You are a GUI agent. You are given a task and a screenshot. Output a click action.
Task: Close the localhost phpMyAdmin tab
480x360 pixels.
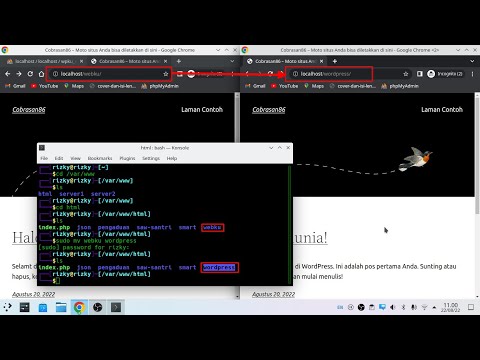point(81,61)
